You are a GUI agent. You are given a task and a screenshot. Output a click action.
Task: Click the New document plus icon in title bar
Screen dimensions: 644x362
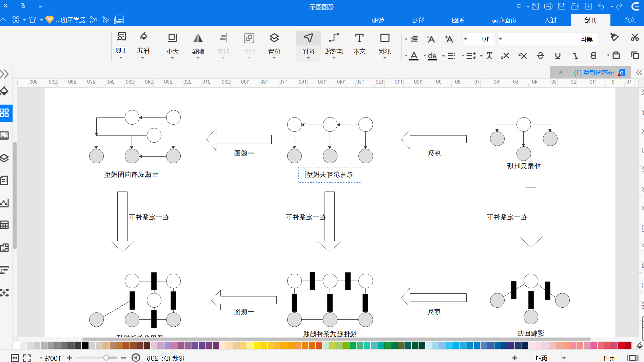pyautogui.click(x=588, y=6)
